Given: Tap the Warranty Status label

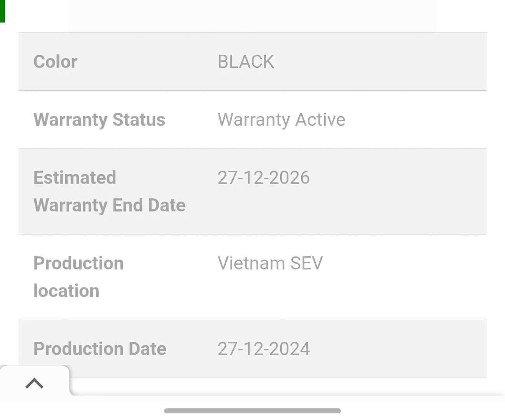Looking at the screenshot, I should [99, 119].
